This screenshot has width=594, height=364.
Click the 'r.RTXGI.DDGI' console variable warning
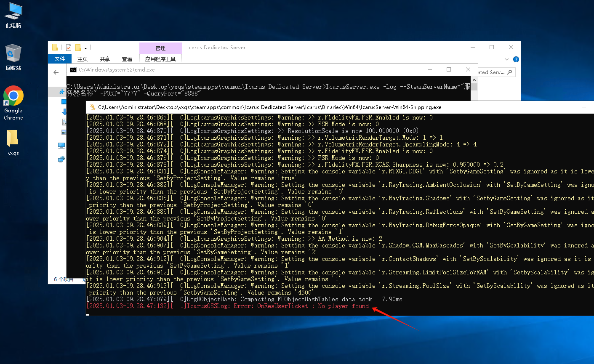[x=340, y=175]
